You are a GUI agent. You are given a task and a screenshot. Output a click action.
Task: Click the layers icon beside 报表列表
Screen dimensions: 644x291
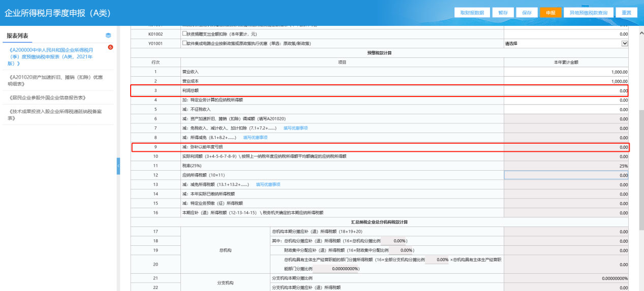pyautogui.click(x=108, y=36)
